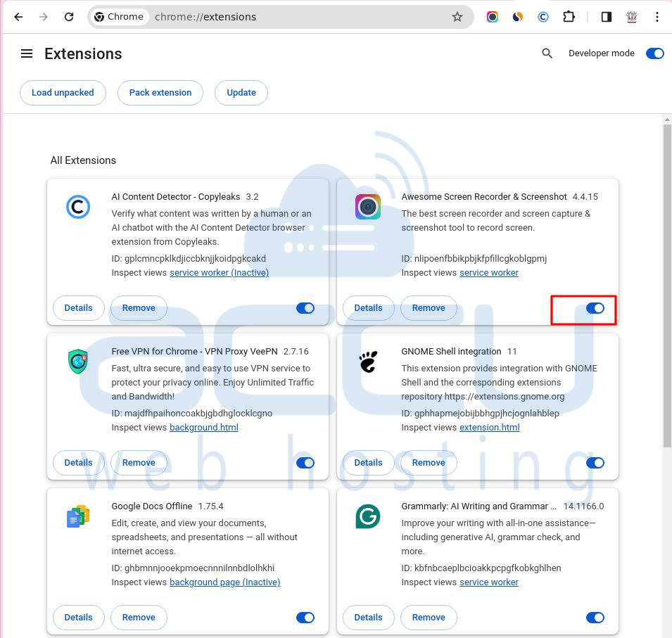
Task: Inspect Copyleaks service worker (Inactive) link
Action: click(219, 272)
